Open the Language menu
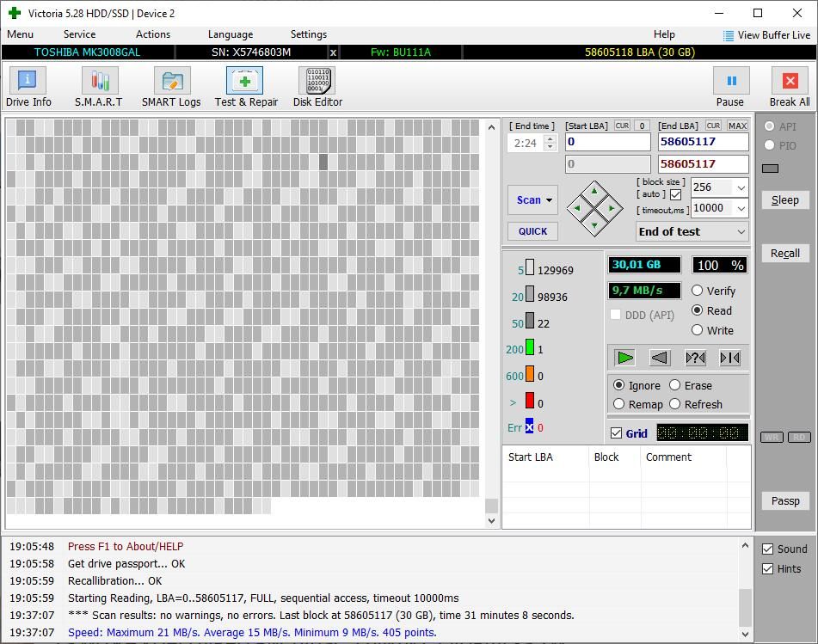This screenshot has height=644, width=818. coord(231,34)
